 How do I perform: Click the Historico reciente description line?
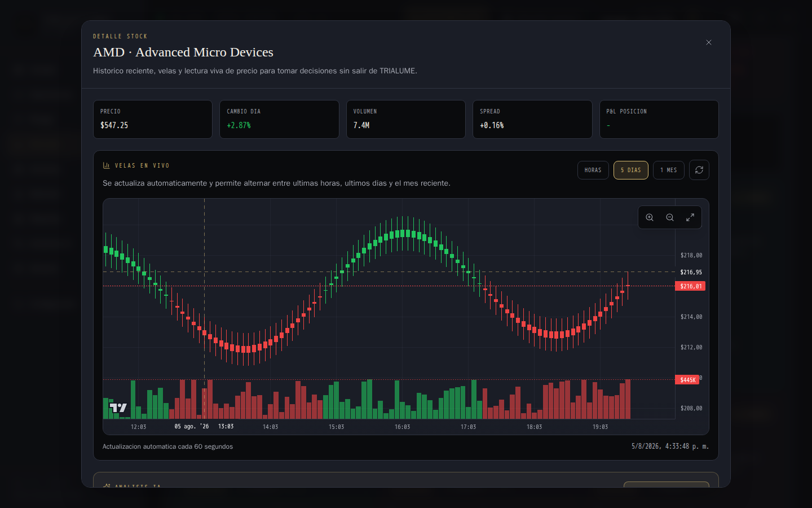point(255,71)
